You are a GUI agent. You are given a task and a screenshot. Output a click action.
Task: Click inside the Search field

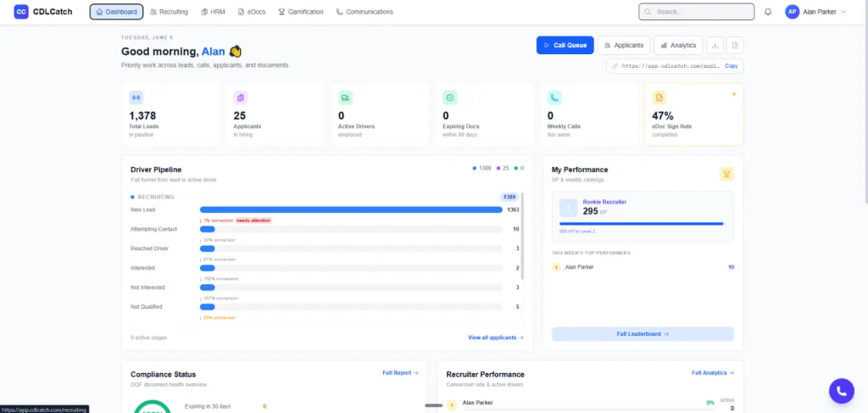[x=697, y=12]
